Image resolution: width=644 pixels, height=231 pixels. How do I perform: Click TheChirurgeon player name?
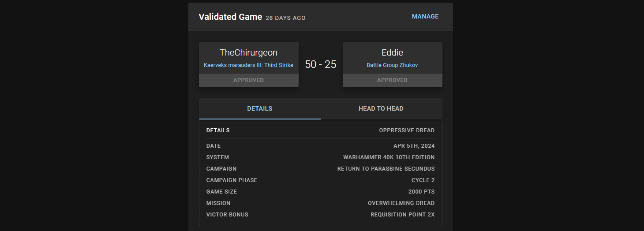[x=248, y=53]
